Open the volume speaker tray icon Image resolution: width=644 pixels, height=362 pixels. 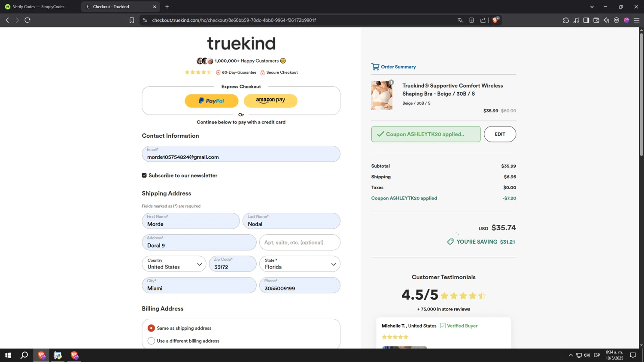pyautogui.click(x=587, y=355)
